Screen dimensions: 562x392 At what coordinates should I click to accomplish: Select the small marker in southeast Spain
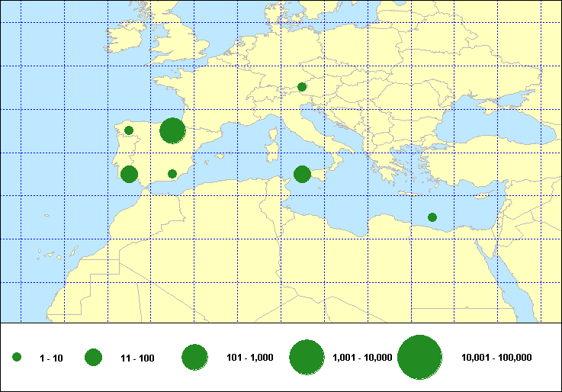(x=172, y=174)
